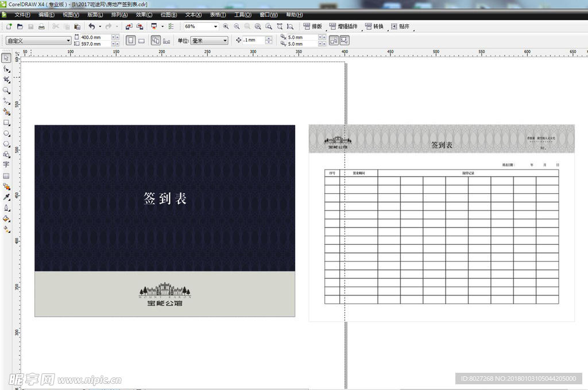Select the Eyedropper tool
Screen dimensions: 588x390
pos(6,197)
